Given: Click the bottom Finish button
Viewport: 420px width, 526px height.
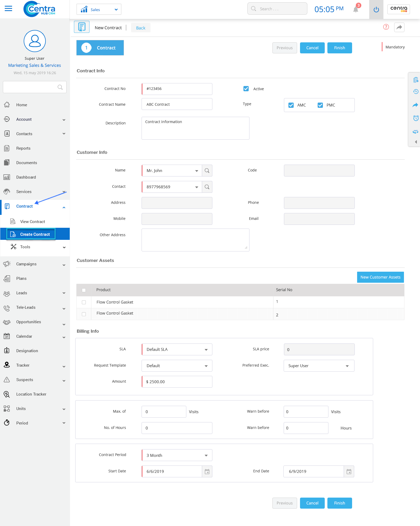Looking at the screenshot, I should click(339, 503).
